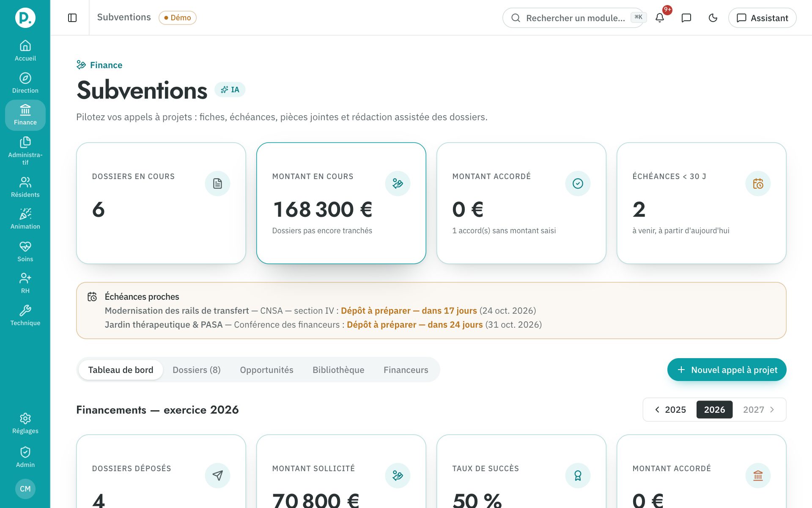The width and height of the screenshot is (812, 508).
Task: Collapse the sidebar with the panel toggle
Action: (x=72, y=18)
